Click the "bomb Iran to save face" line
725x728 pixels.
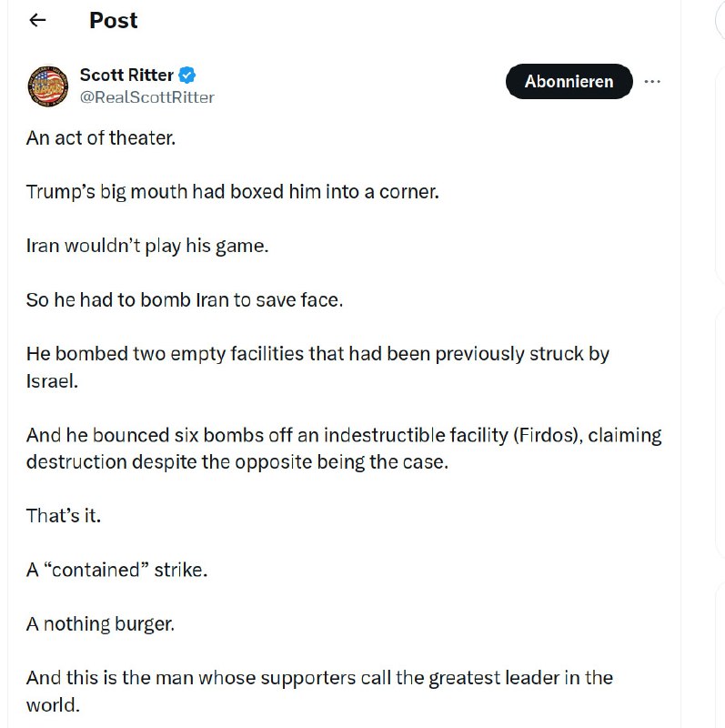(185, 299)
